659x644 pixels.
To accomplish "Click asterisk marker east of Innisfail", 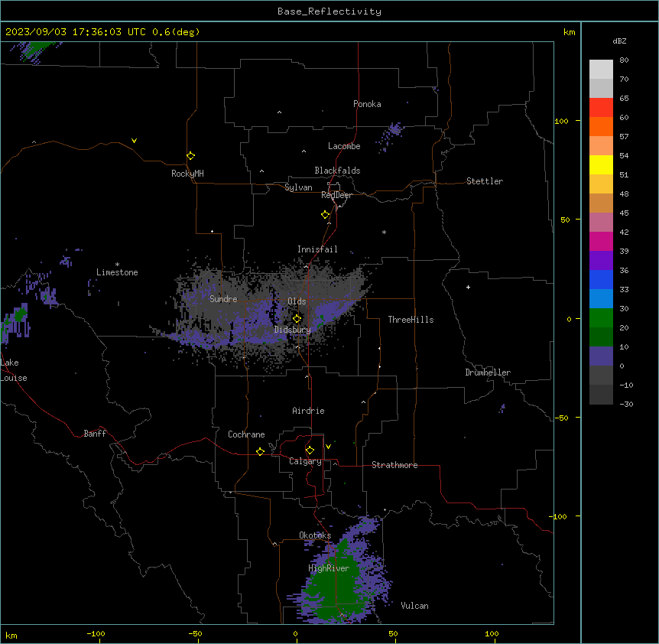I will tap(384, 232).
